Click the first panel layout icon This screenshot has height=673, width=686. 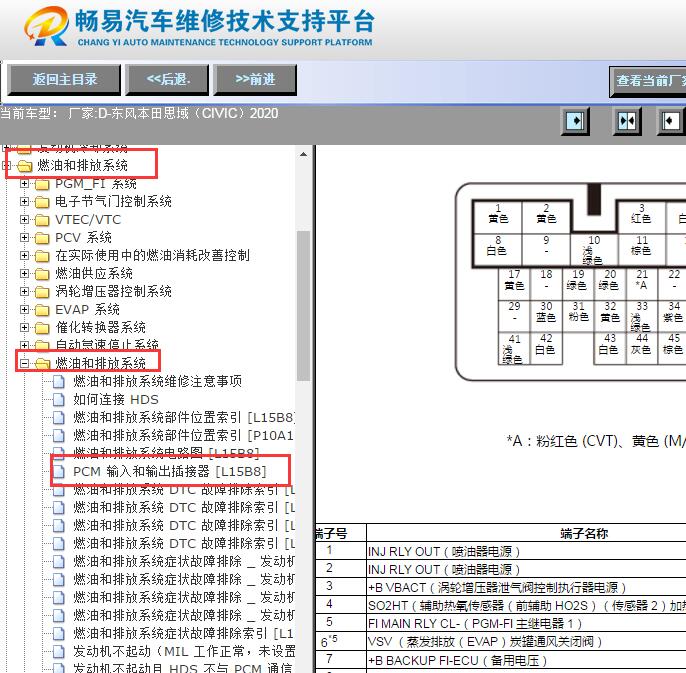click(576, 122)
